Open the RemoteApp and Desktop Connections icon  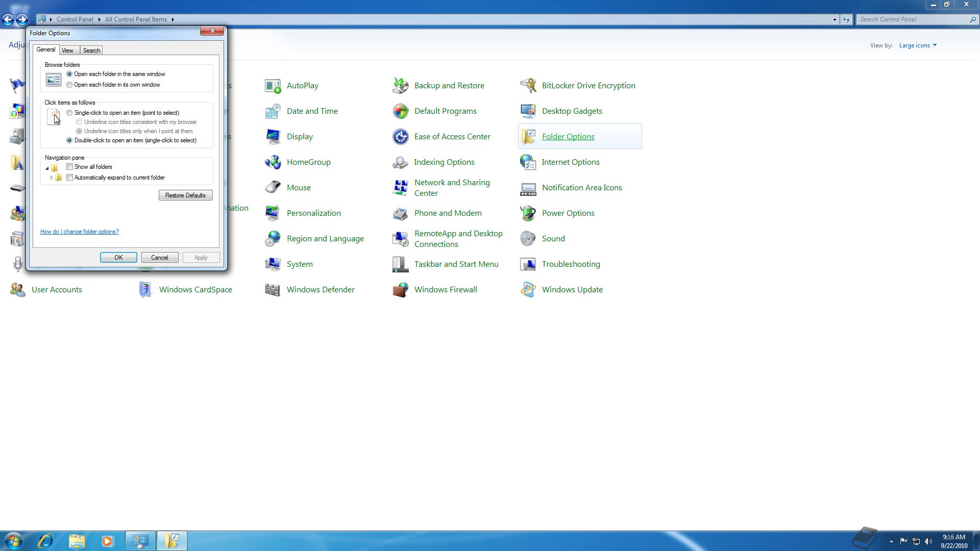pos(401,239)
